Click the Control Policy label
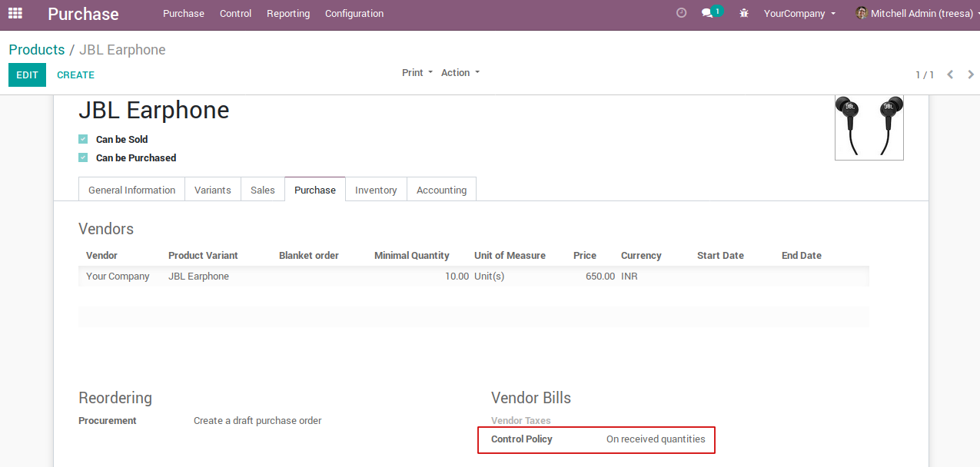Viewport: 980px width, 467px height. pos(522,439)
